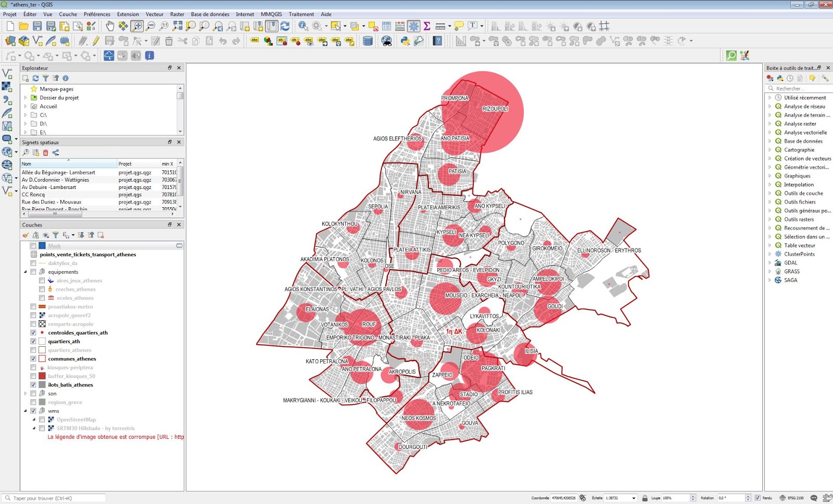The width and height of the screenshot is (833, 504).
Task: Open the Couche menu
Action: click(x=68, y=14)
